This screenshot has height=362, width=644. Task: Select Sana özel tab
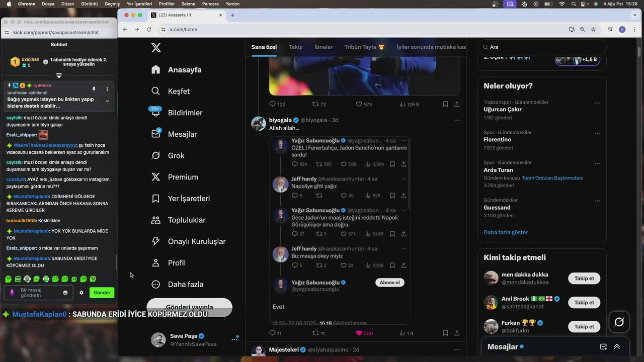264,47
